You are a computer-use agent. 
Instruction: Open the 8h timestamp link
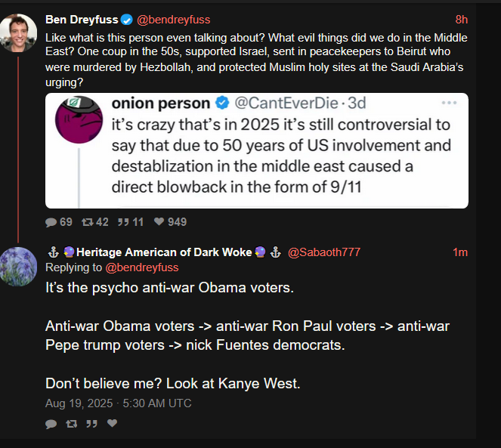461,20
